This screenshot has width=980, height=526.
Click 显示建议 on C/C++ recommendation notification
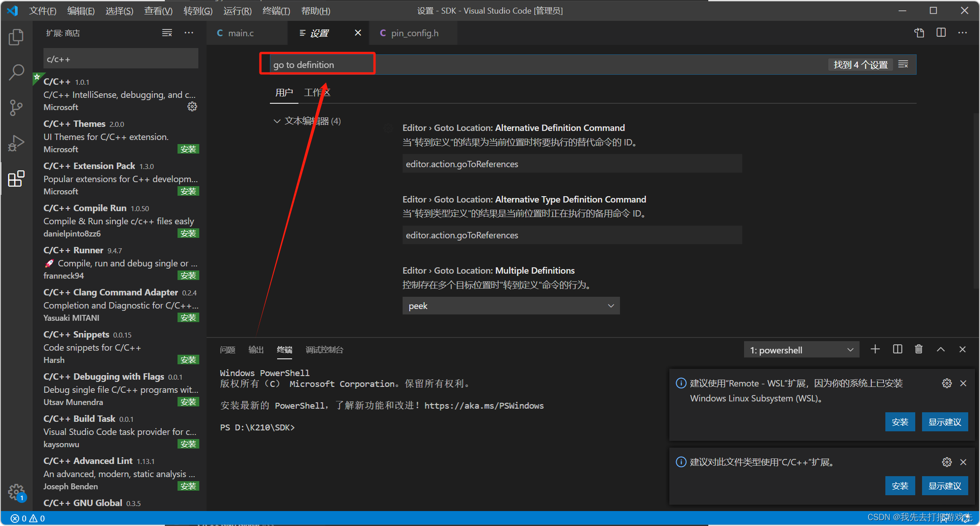point(945,486)
